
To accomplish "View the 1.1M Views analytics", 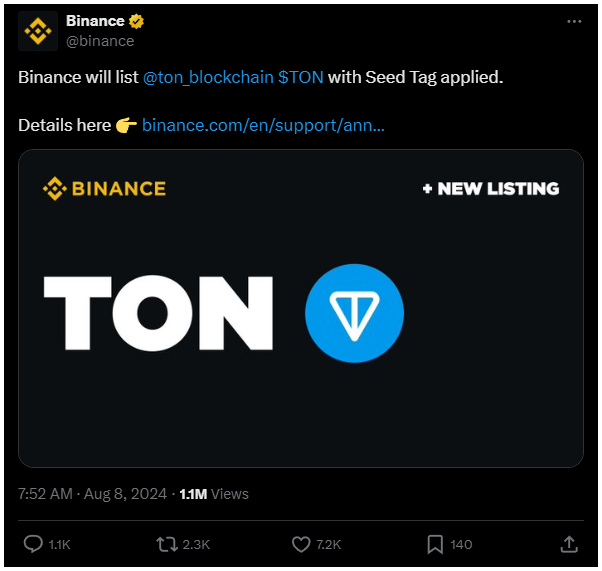I will (214, 494).
